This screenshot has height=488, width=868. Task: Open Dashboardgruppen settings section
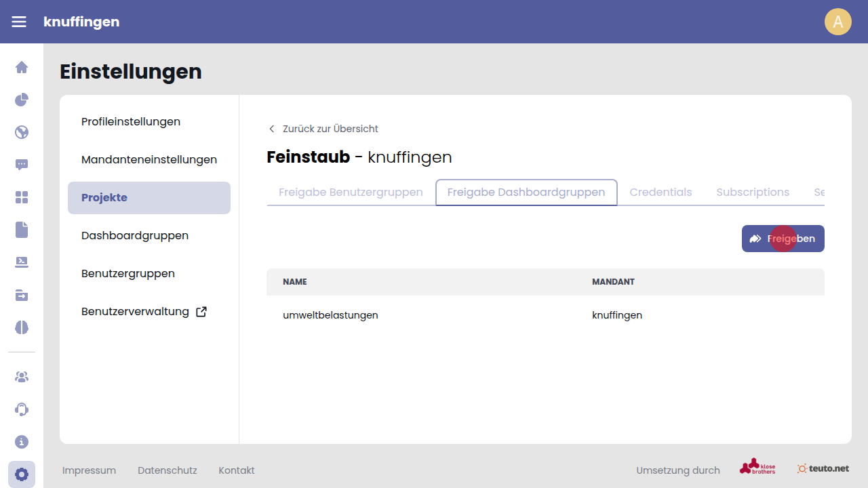click(135, 236)
